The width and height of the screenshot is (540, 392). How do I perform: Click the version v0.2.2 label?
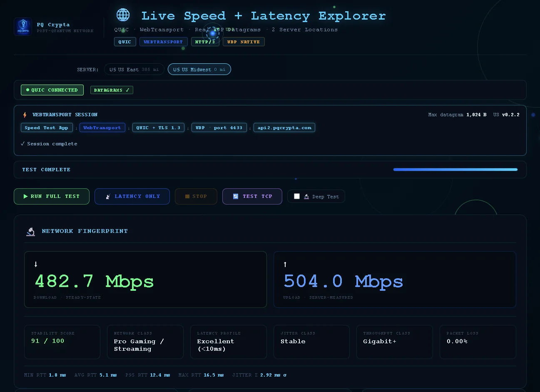tap(511, 115)
